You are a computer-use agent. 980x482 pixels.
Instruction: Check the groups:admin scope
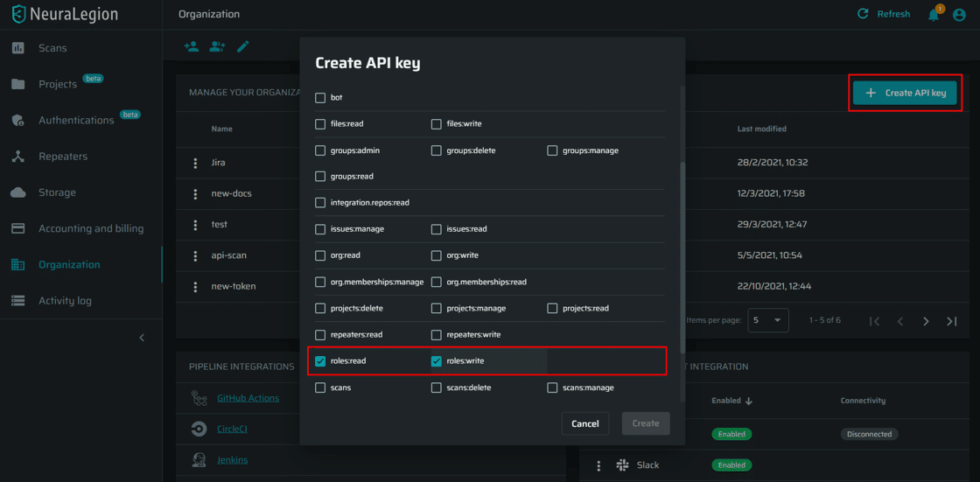tap(320, 150)
